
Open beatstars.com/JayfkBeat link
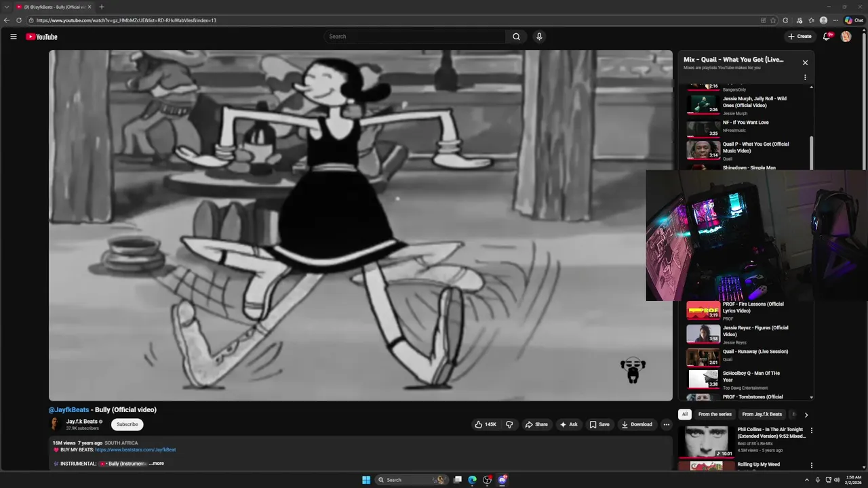pyautogui.click(x=136, y=449)
